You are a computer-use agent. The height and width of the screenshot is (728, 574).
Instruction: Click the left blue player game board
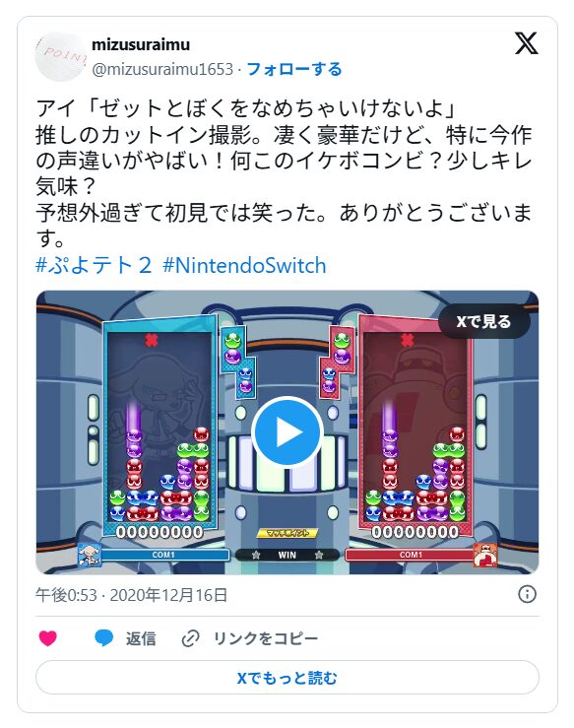coord(159,428)
